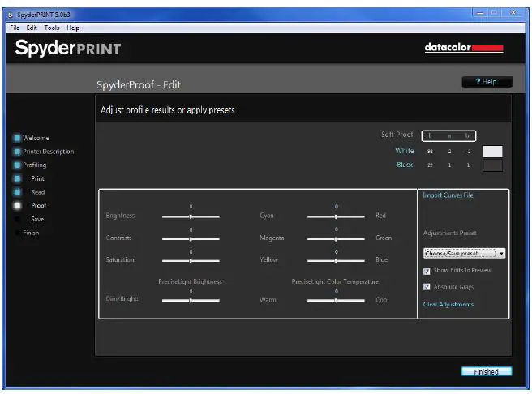
Task: Click the PreciseLight Brightness heading
Action: coord(190,281)
